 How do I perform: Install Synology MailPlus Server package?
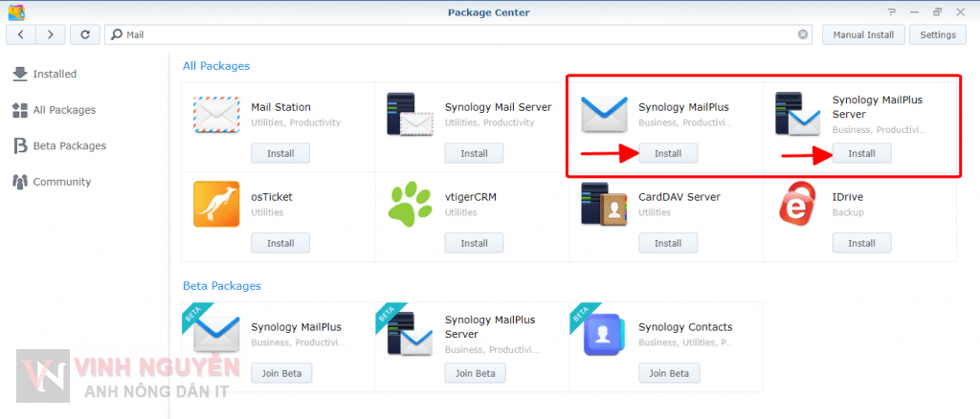pyautogui.click(x=861, y=153)
